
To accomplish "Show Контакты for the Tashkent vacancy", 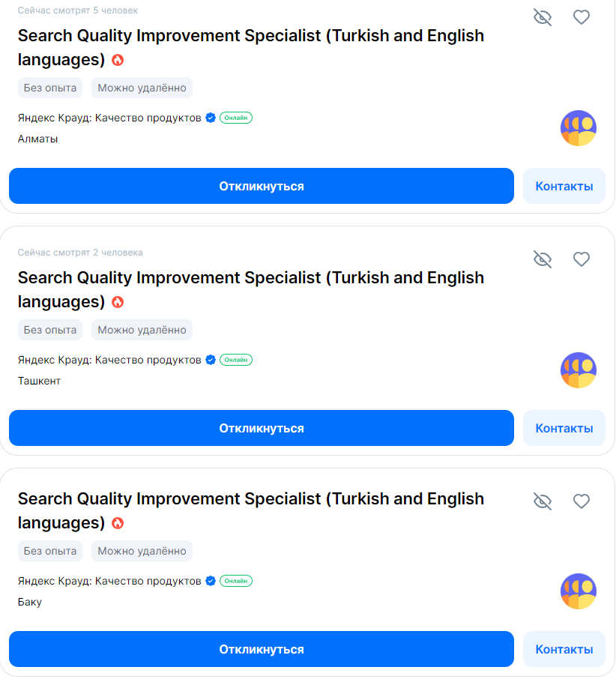I will click(564, 428).
